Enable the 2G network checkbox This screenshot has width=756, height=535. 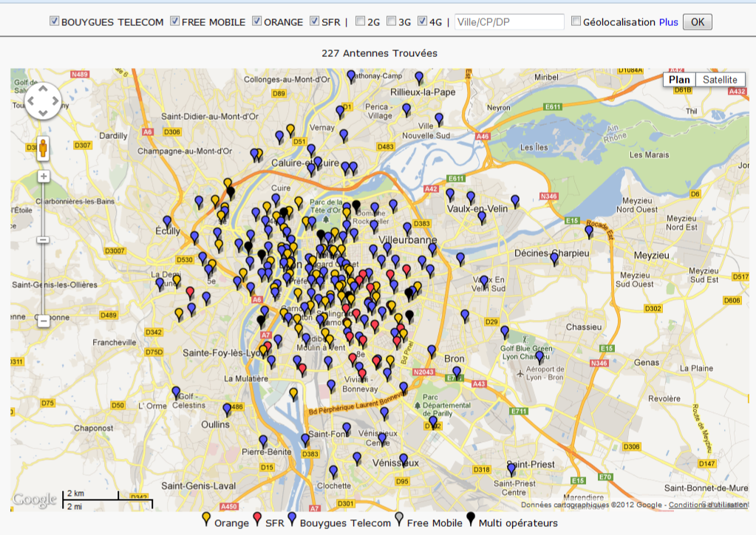point(360,21)
